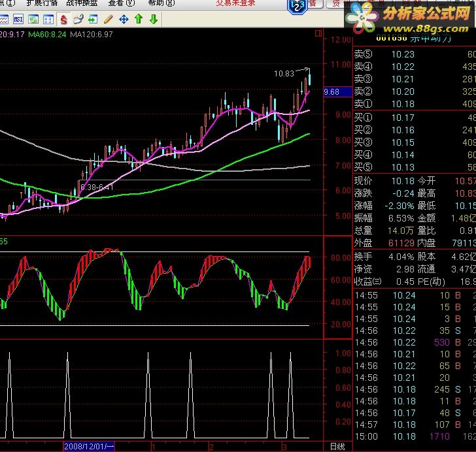The height and width of the screenshot is (452, 476).
Task: Select the 买⑤ row at 10.13
Action: [x=415, y=167]
